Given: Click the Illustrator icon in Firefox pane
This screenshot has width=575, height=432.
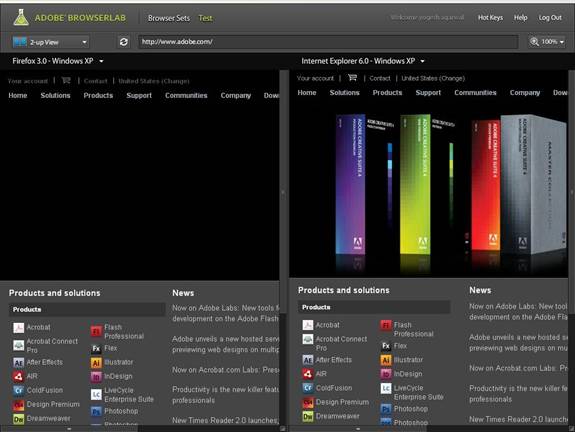Looking at the screenshot, I should [x=96, y=363].
